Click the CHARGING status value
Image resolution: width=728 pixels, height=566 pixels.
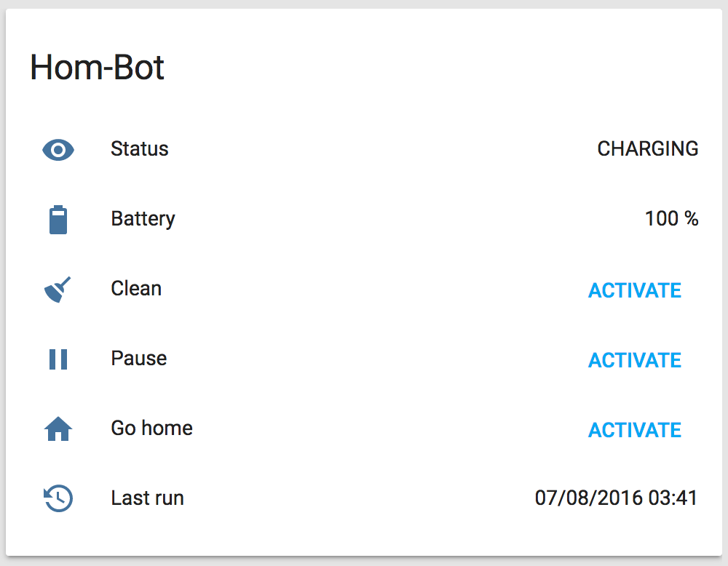pyautogui.click(x=647, y=149)
